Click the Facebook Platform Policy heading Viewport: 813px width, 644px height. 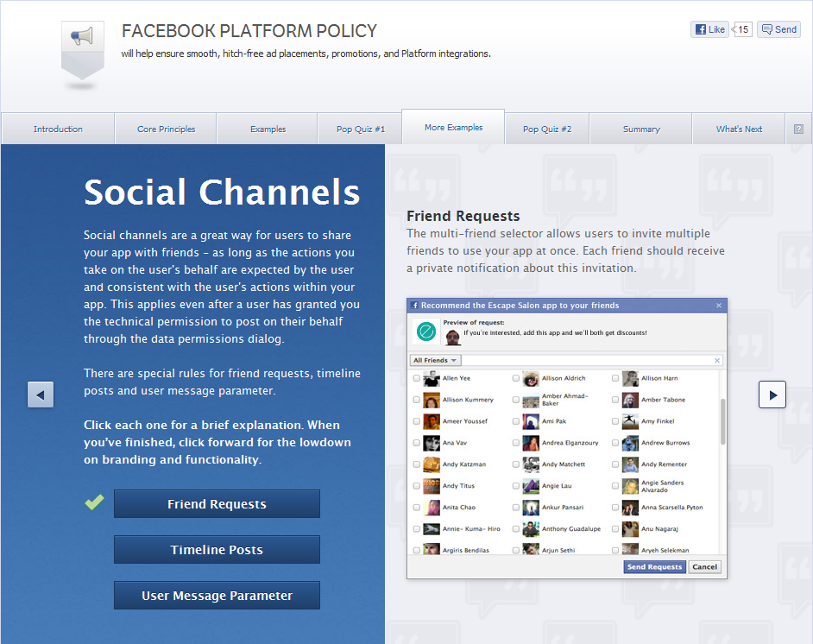click(x=249, y=31)
